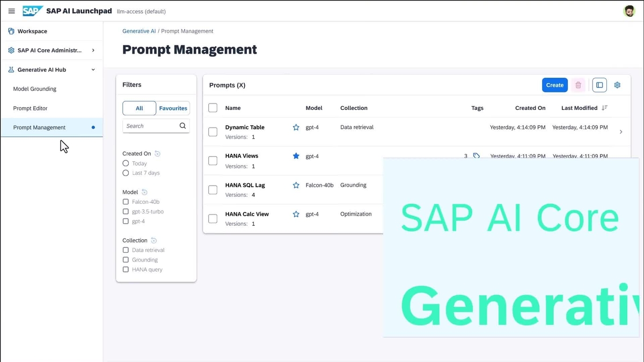Enable the Falcon-40b model checkbox

coord(125,202)
